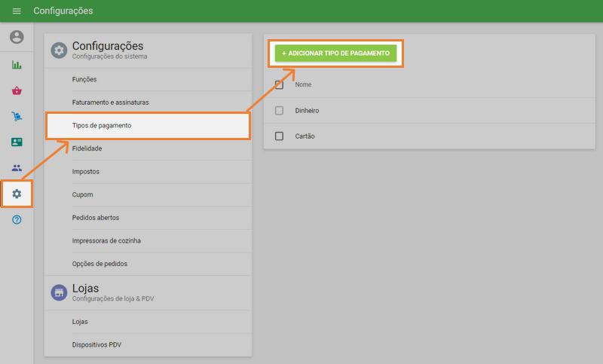
Task: Open the Dinheiro payment type entry
Action: (308, 111)
